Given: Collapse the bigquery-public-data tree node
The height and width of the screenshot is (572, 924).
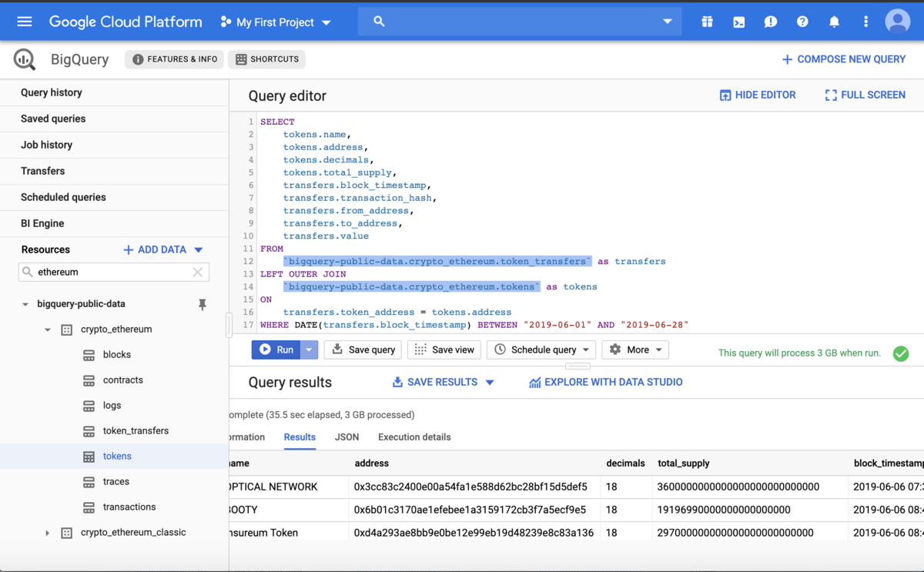Looking at the screenshot, I should click(x=25, y=304).
